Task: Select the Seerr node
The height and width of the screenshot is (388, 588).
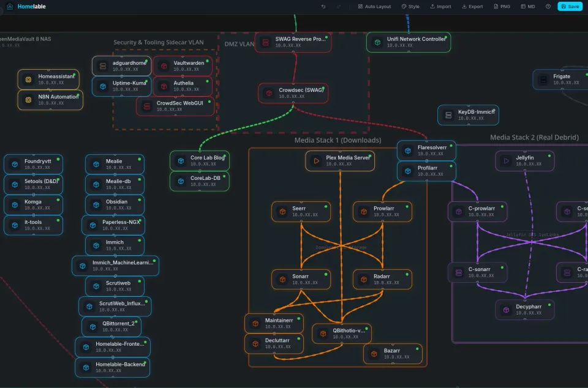Action: coord(301,212)
